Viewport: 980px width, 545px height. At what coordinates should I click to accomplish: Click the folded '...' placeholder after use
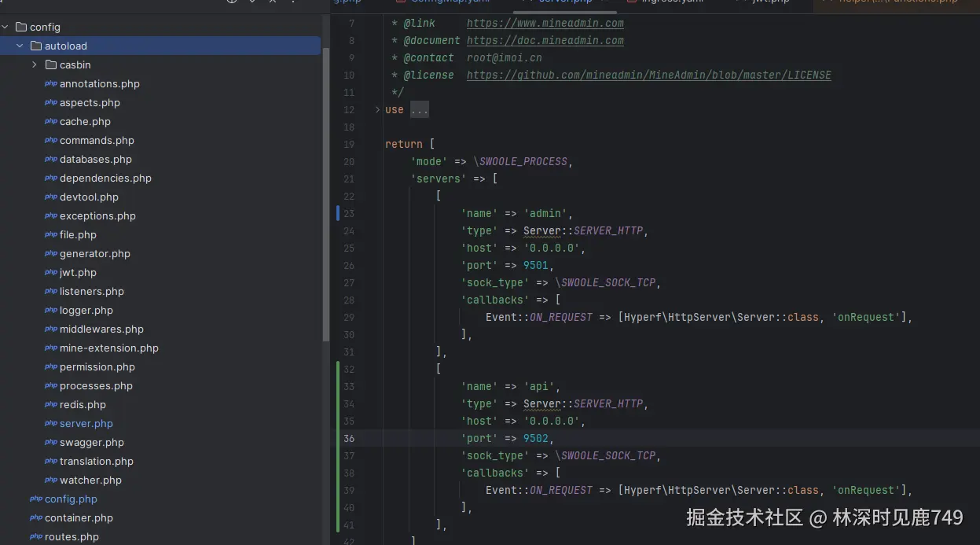tap(420, 109)
